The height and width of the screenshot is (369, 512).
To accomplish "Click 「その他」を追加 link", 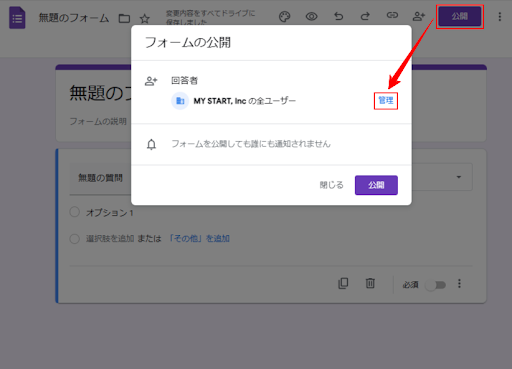I will point(199,239).
